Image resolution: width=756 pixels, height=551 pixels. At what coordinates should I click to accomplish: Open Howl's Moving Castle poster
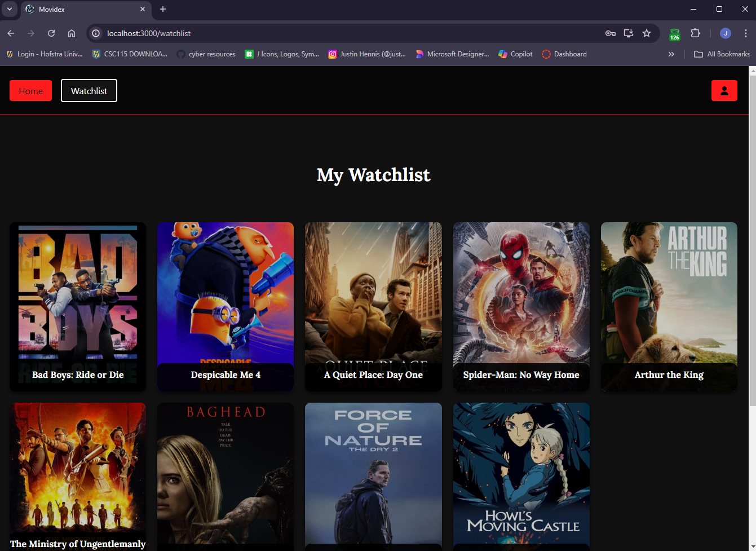pyautogui.click(x=521, y=477)
